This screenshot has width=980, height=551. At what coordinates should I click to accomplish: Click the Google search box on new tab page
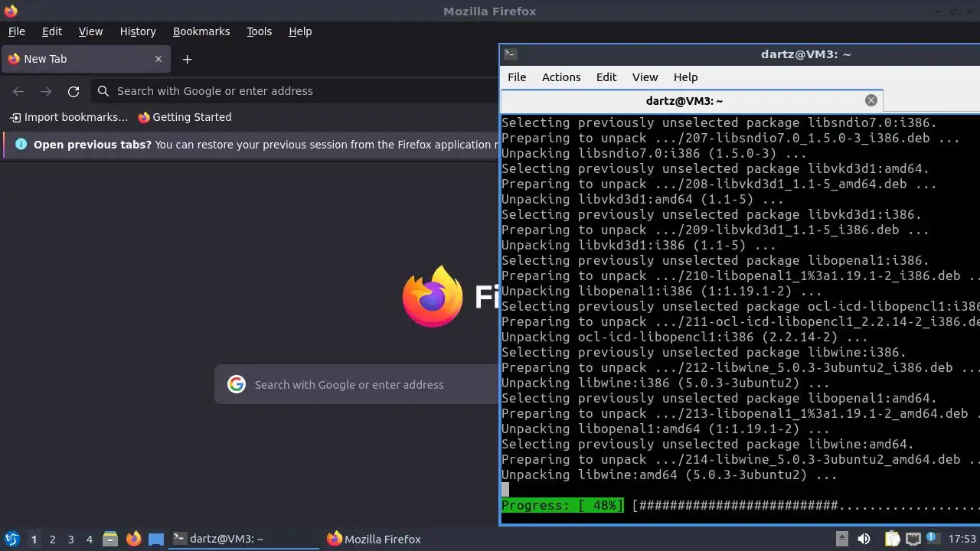pos(357,385)
